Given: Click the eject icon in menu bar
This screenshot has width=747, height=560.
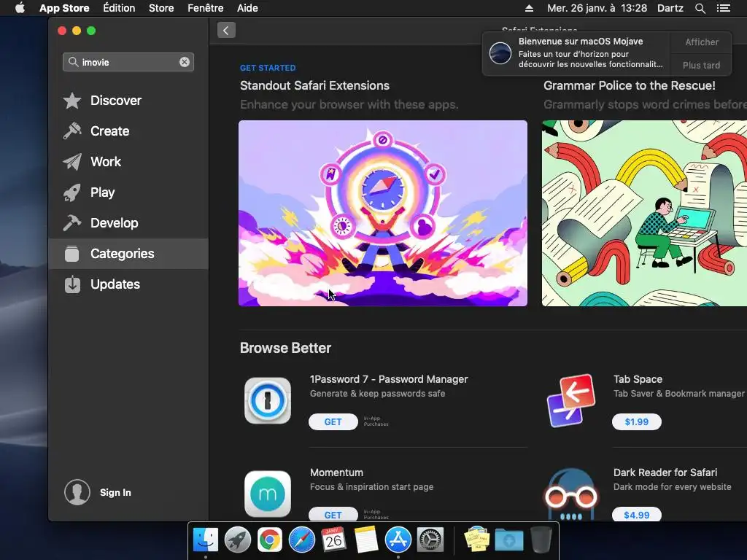Looking at the screenshot, I should [530, 8].
